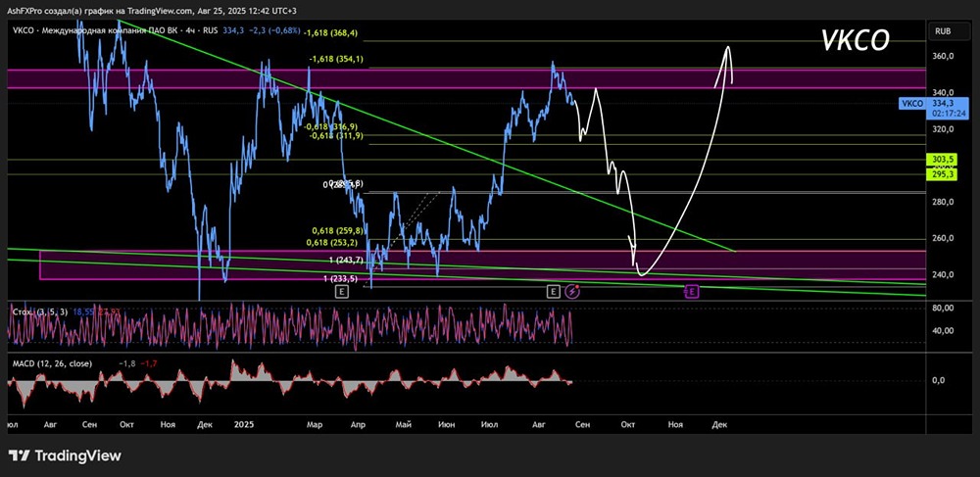Click the purple future earnings E marker
The image size is (980, 477).
(691, 291)
